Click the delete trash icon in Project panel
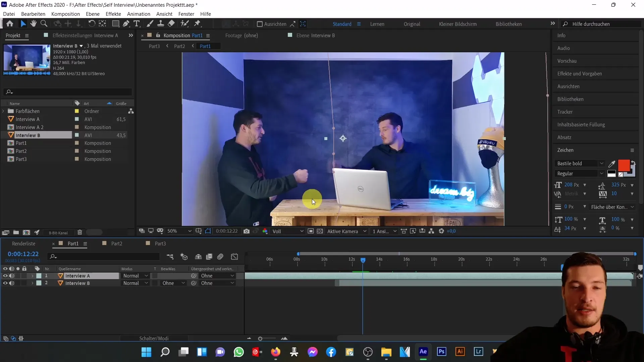The image size is (644, 362). coord(80,232)
